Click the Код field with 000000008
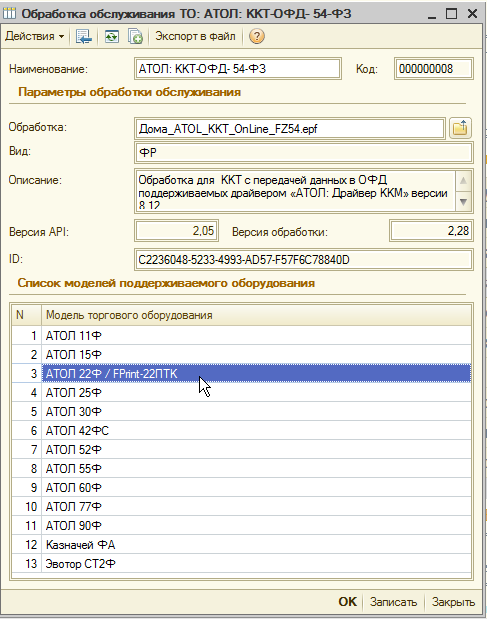This screenshot has height=619, width=487. (x=433, y=69)
